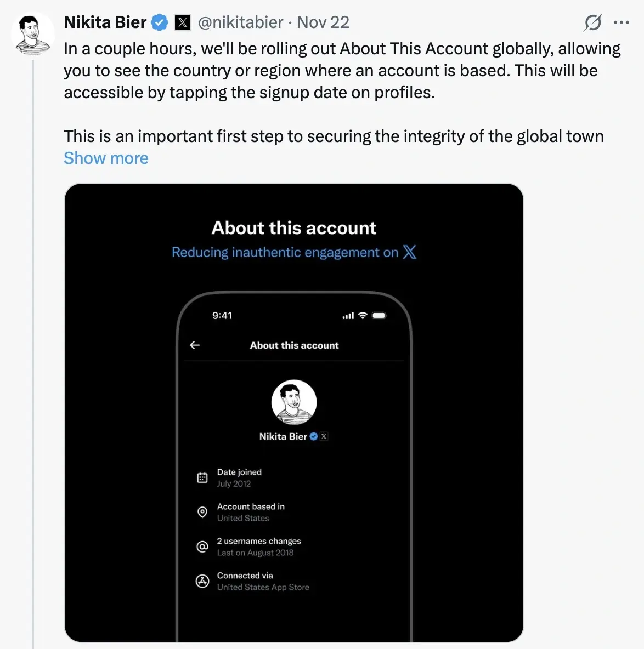
Task: Click the Nov 22 timestamp
Action: [x=323, y=22]
